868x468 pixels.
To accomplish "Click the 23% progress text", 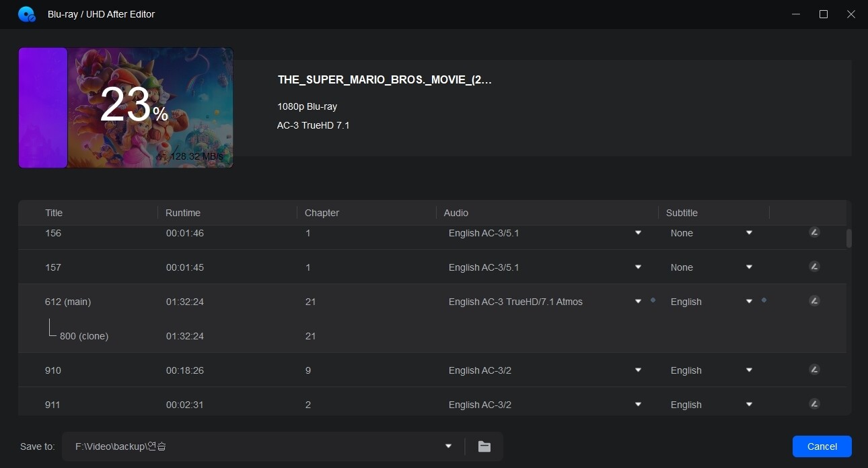I will pos(134,106).
